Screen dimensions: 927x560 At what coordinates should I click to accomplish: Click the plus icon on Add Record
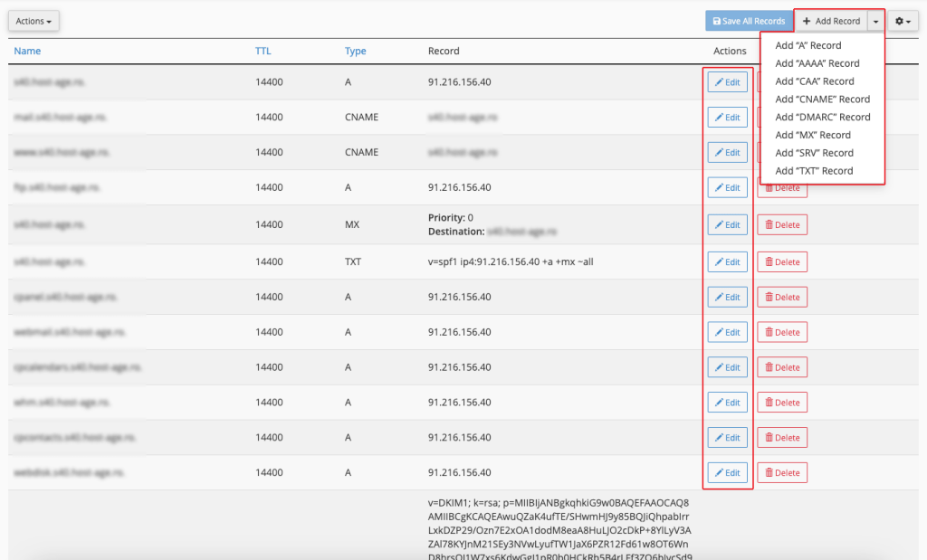(x=805, y=20)
